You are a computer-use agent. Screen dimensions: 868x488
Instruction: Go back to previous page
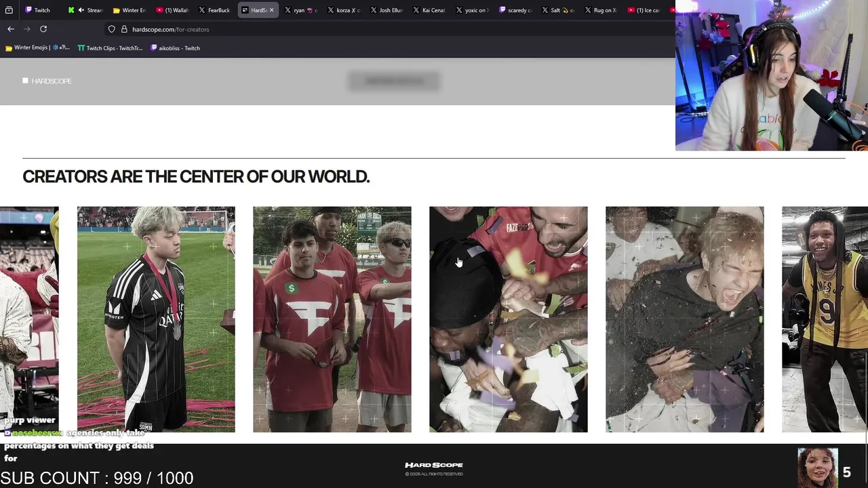[11, 29]
